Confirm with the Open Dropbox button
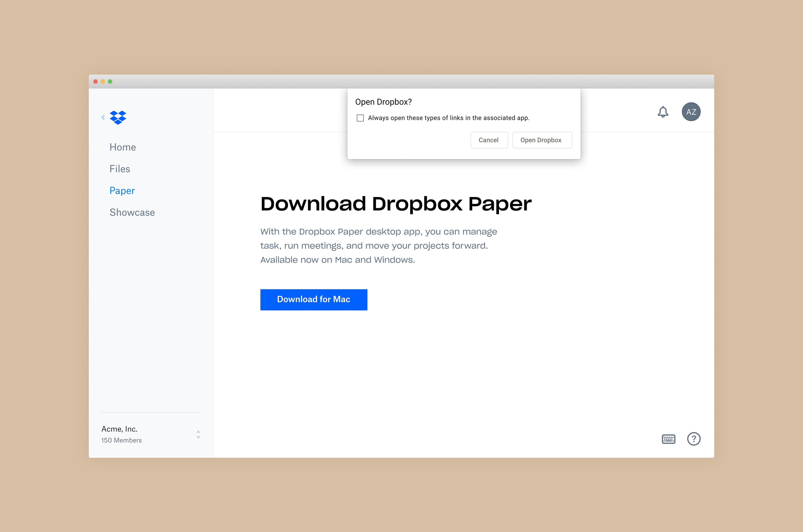The width and height of the screenshot is (803, 532). (x=542, y=140)
